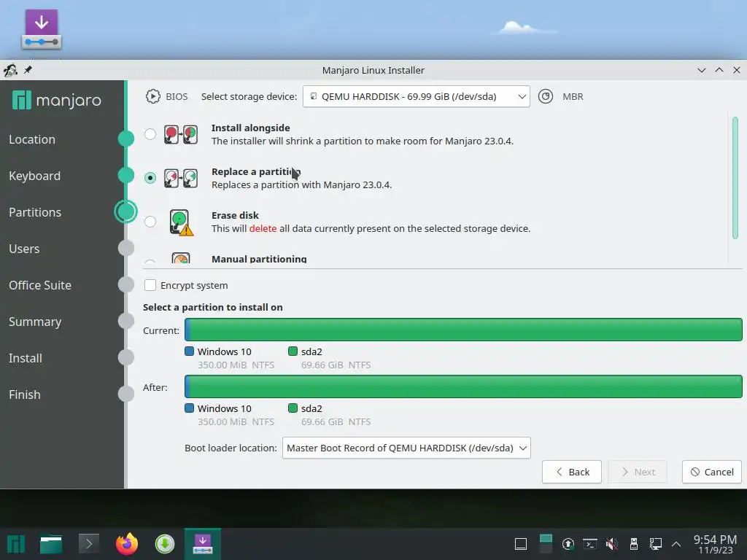Select the Partitions step in sidebar
This screenshot has height=560, width=747.
35,212
